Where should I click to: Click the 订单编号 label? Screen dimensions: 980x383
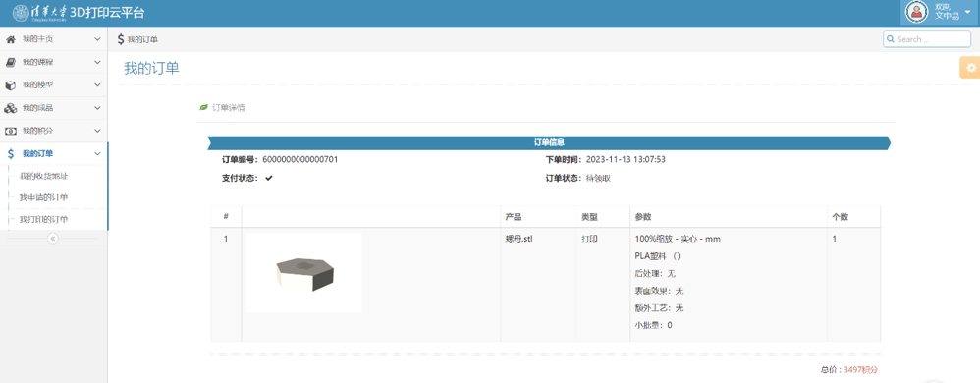click(x=240, y=159)
